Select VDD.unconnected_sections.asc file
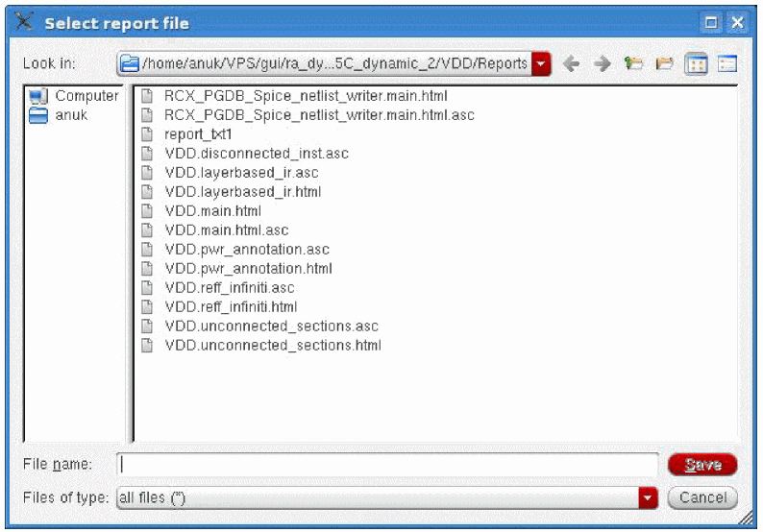Screen dimensions: 763x532 click(x=259, y=326)
